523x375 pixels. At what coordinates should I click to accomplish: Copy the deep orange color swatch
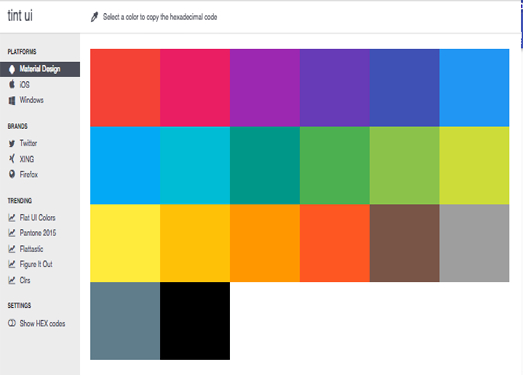point(335,243)
